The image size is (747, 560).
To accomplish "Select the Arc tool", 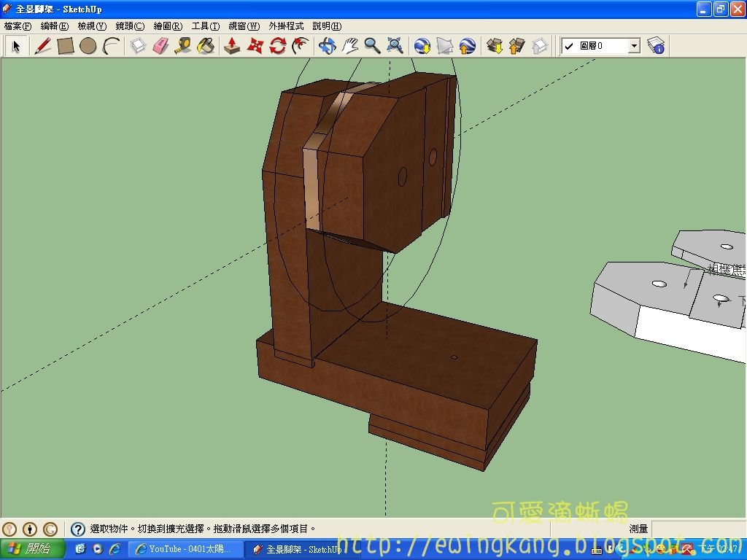I will (x=111, y=46).
